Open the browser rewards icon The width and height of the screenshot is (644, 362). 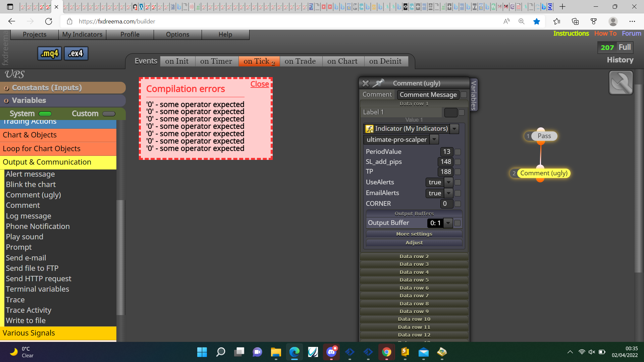594,21
